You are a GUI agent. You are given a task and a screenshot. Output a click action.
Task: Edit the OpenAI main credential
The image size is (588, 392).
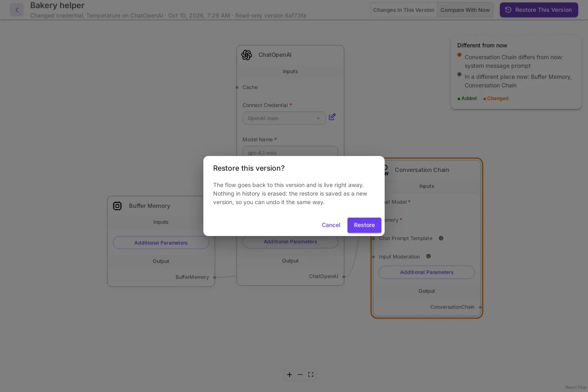click(x=332, y=117)
